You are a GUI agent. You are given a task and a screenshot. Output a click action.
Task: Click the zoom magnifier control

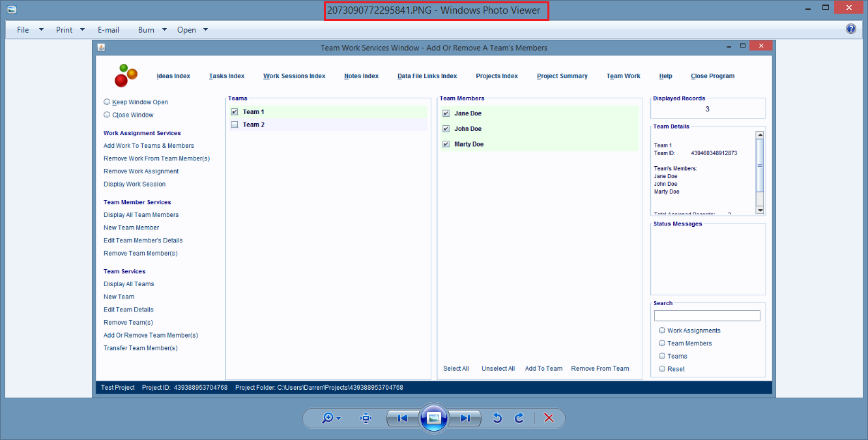332,418
